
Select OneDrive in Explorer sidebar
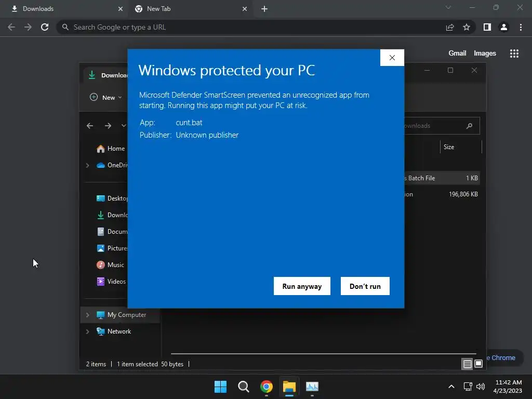click(x=112, y=165)
